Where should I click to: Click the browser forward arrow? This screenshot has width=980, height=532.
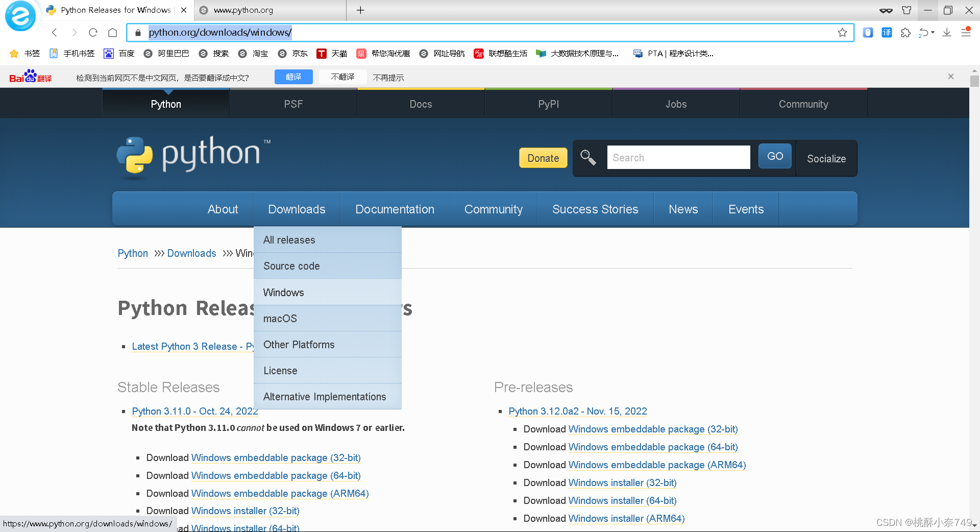(75, 33)
